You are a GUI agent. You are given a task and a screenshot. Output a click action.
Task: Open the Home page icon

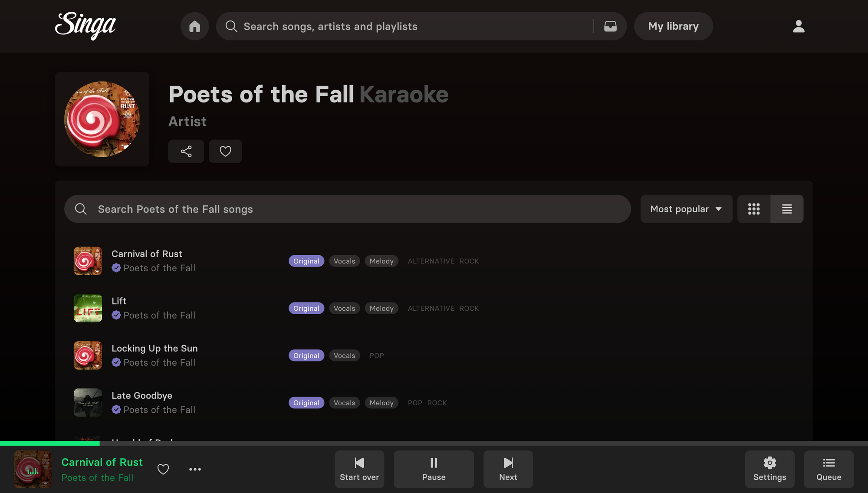194,26
